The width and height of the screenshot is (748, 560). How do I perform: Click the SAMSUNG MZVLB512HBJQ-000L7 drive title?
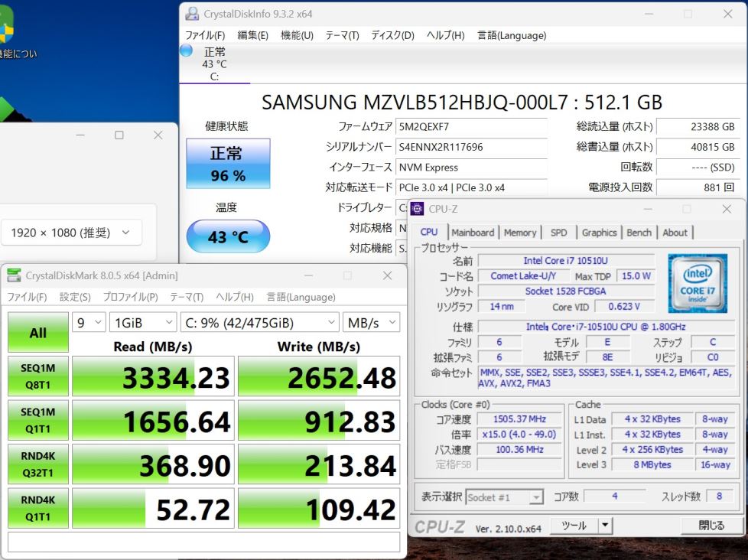pos(461,103)
